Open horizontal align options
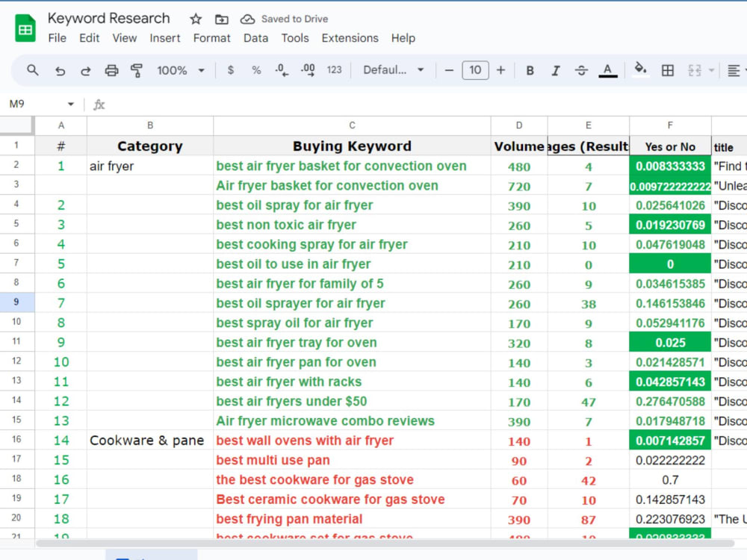Image resolution: width=747 pixels, height=560 pixels. click(734, 70)
